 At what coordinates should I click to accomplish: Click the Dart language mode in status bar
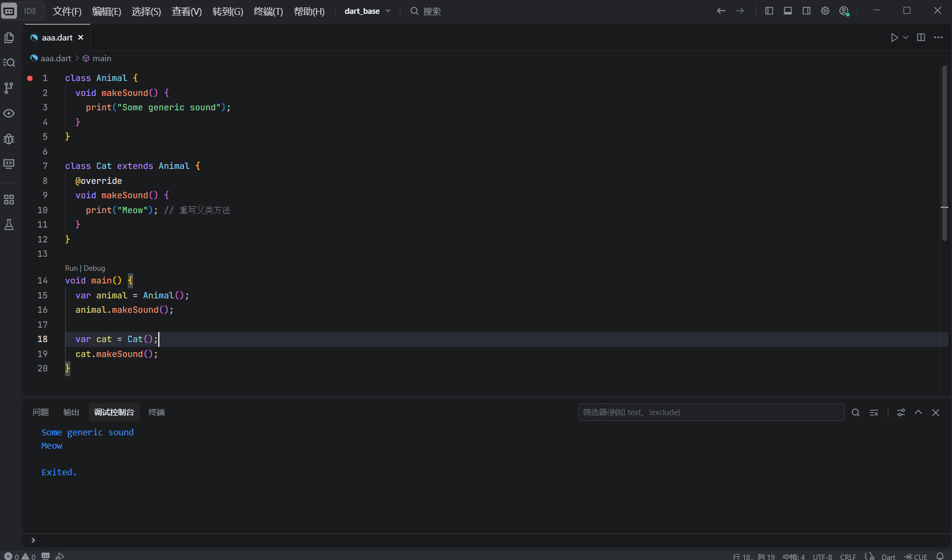pyautogui.click(x=889, y=556)
